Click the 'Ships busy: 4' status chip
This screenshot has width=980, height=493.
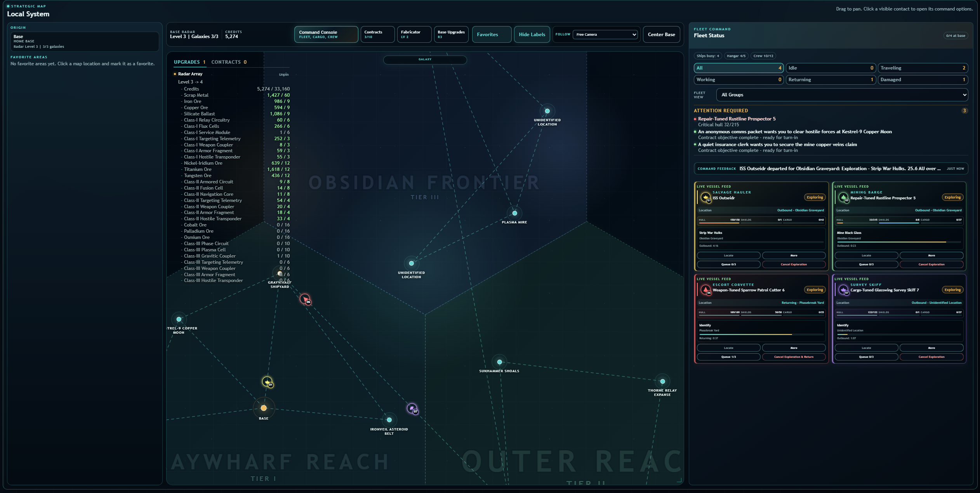tap(707, 56)
